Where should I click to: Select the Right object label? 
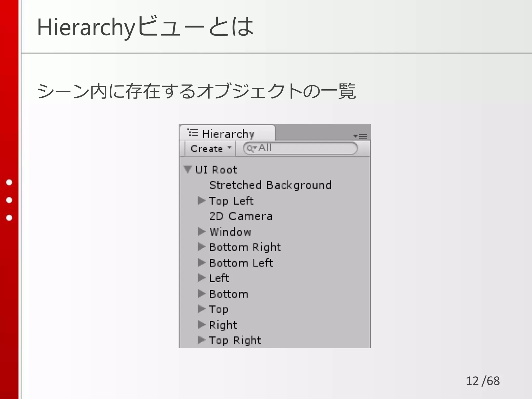[223, 325]
